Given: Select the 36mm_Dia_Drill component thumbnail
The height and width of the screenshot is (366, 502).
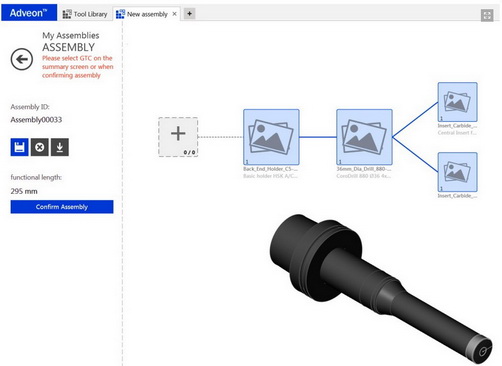Looking at the screenshot, I should pos(364,137).
